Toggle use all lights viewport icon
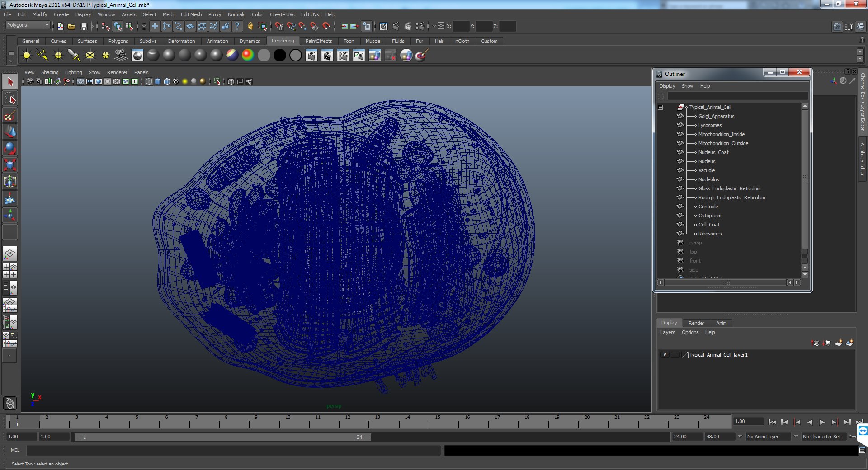Screen dimensions: 868x470 (x=185, y=81)
